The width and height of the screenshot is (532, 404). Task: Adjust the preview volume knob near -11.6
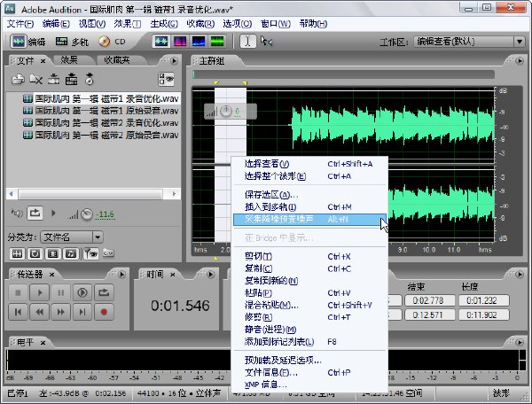coord(87,214)
